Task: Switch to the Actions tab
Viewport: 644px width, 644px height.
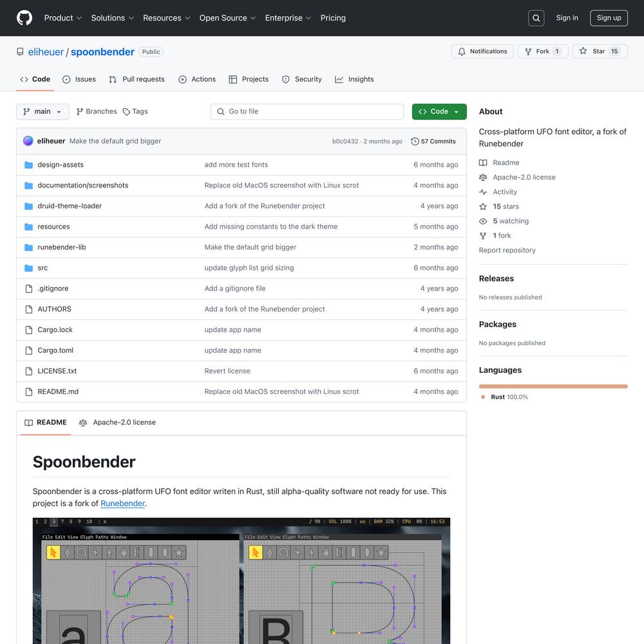Action: click(197, 79)
